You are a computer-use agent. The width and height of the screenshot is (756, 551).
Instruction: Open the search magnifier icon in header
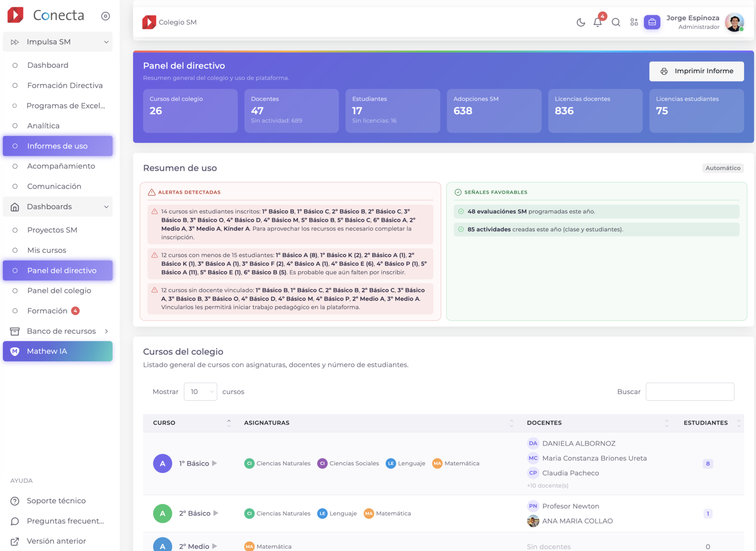tap(616, 22)
